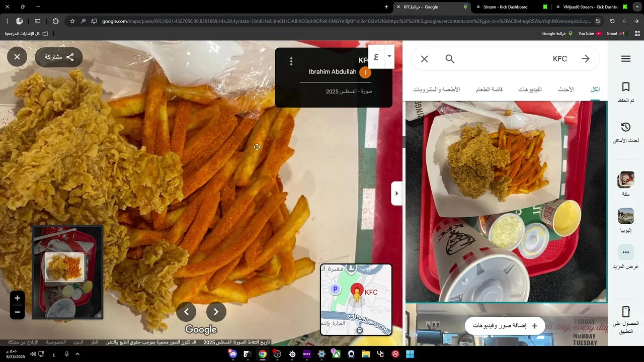Open the Google Maps (خرائط Google) bookmark

point(557,34)
